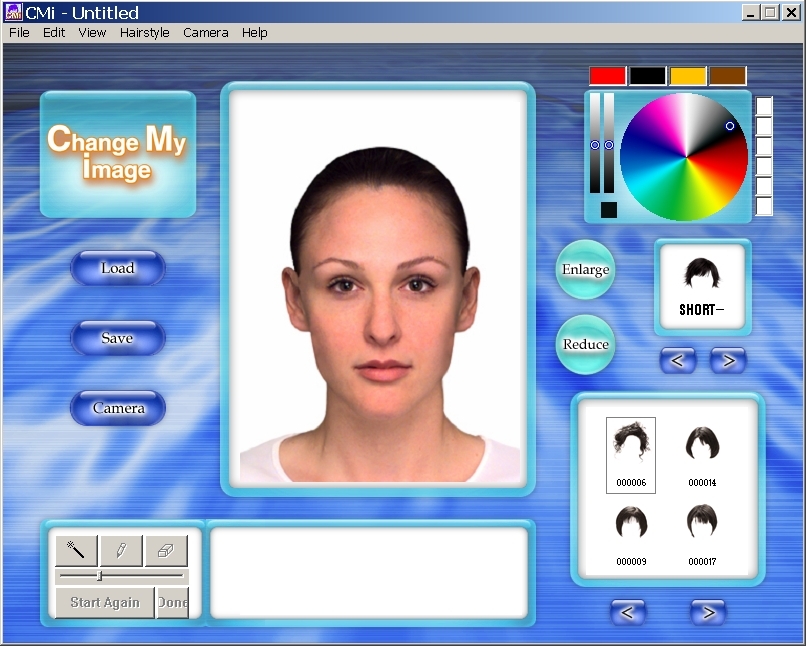Go to next hairstyle category arrow
Image resolution: width=807 pixels, height=647 pixels.
[x=728, y=360]
